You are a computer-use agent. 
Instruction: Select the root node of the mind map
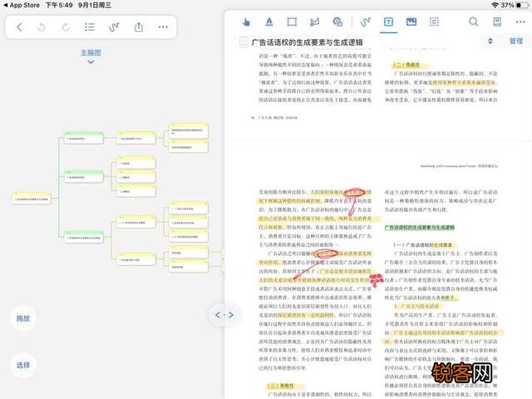click(x=32, y=198)
